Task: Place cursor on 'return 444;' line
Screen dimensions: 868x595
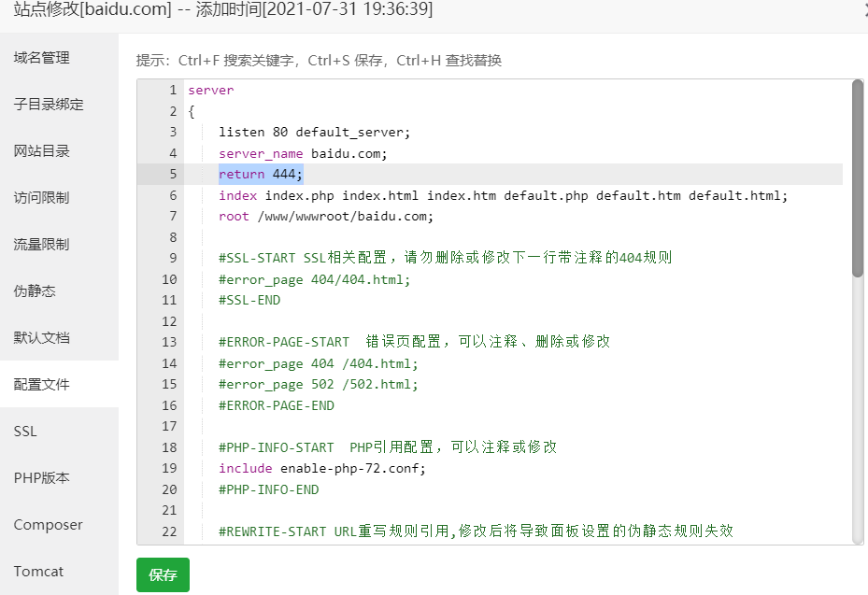Action: [x=262, y=175]
